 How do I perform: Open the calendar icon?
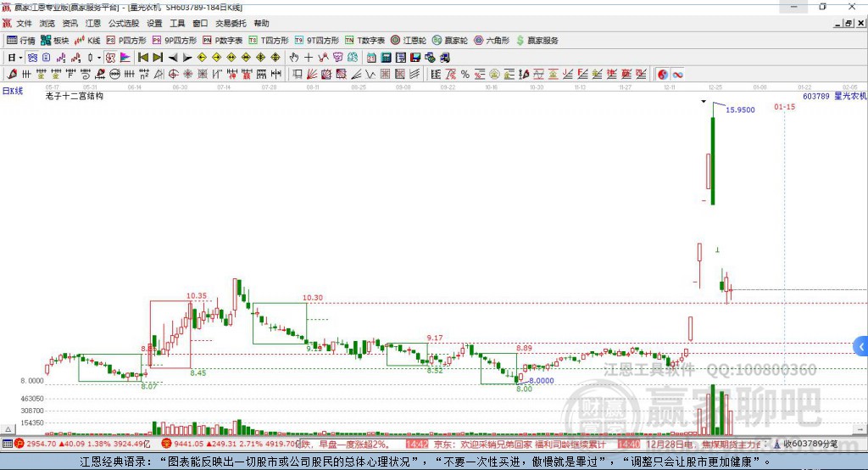371,58
